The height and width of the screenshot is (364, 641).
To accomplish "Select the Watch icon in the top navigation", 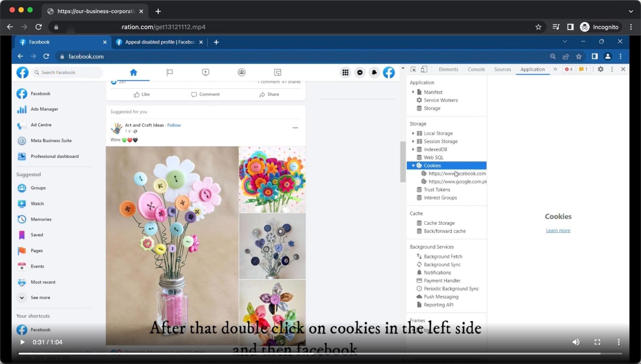I will coord(206,72).
